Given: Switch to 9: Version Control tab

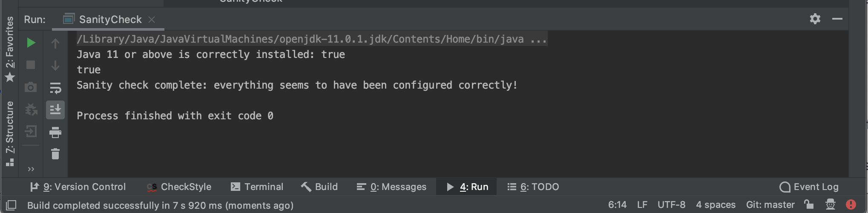Looking at the screenshot, I should (78, 187).
